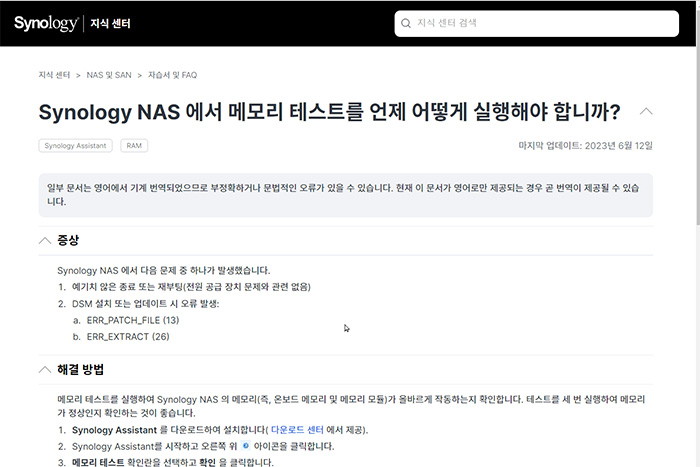The height and width of the screenshot is (467, 700).
Task: Click the Synology NAS 에서 다음 문제 sentence
Action: coord(163,271)
